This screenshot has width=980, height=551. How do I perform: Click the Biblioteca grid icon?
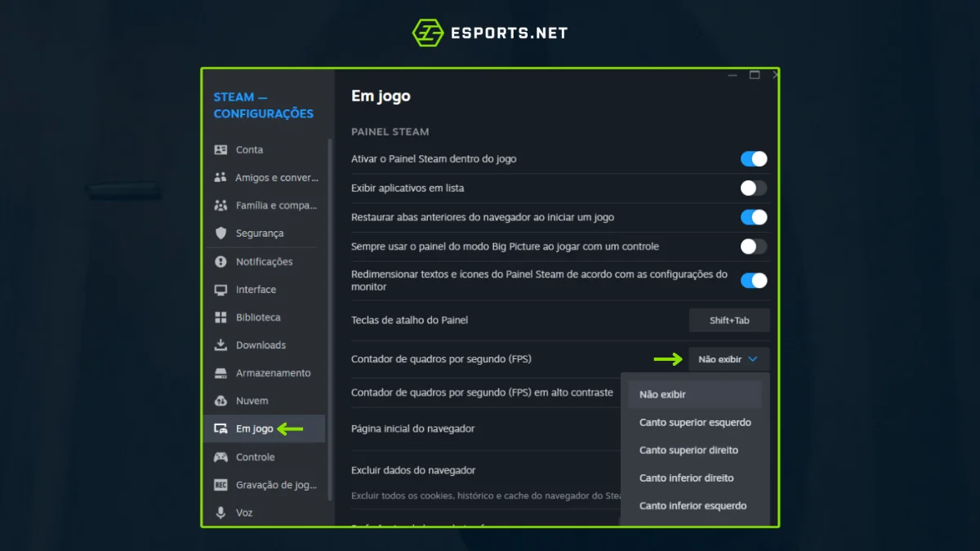point(220,318)
